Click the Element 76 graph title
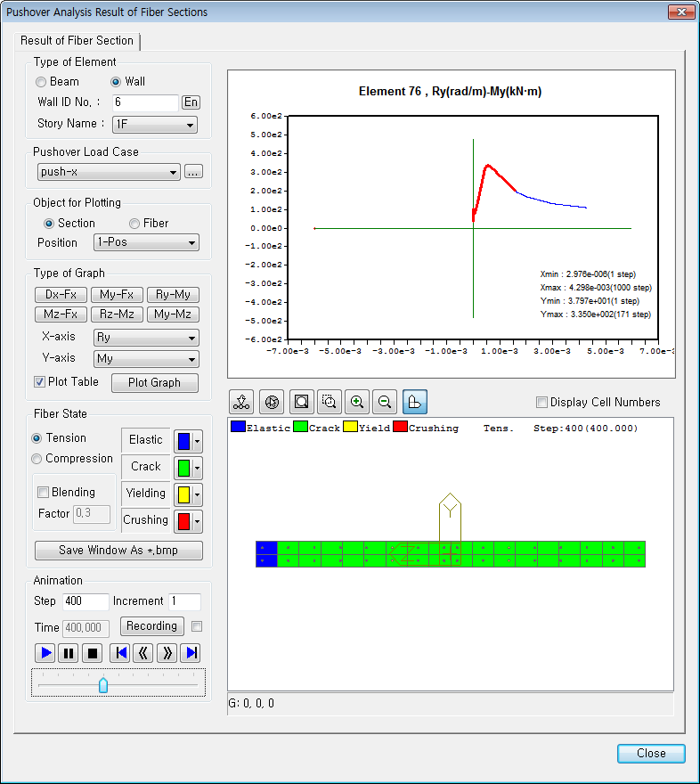Image resolution: width=700 pixels, height=784 pixels. pos(450,92)
